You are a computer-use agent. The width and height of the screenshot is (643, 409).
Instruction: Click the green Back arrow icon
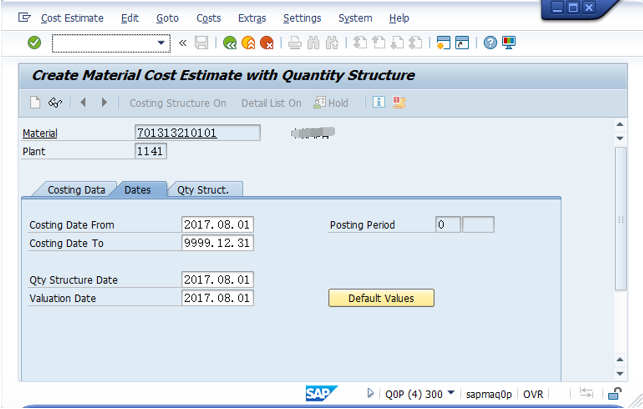coord(230,43)
